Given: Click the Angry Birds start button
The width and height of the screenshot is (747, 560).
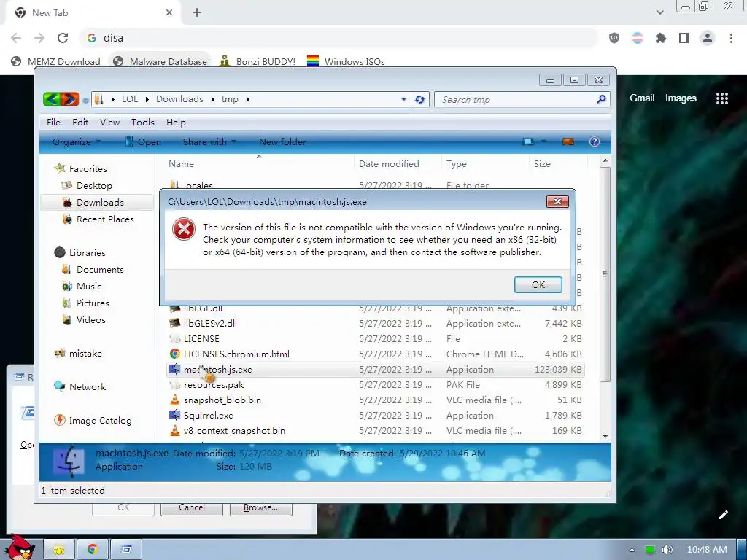Looking at the screenshot, I should (x=19, y=547).
